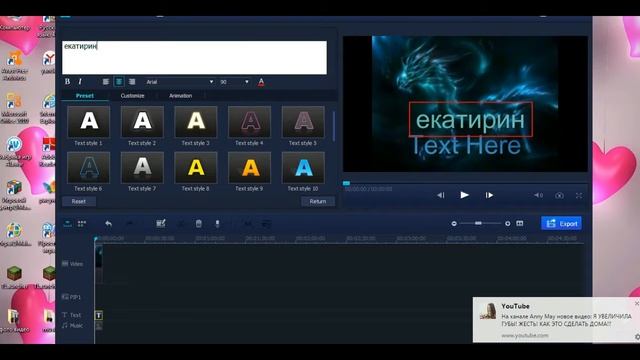Screen dimensions: 640x360
Task: Apply Text style 4 preset
Action: tap(249, 122)
